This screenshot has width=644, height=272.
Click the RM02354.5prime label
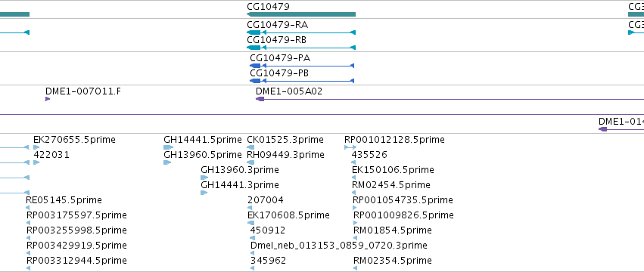click(393, 261)
